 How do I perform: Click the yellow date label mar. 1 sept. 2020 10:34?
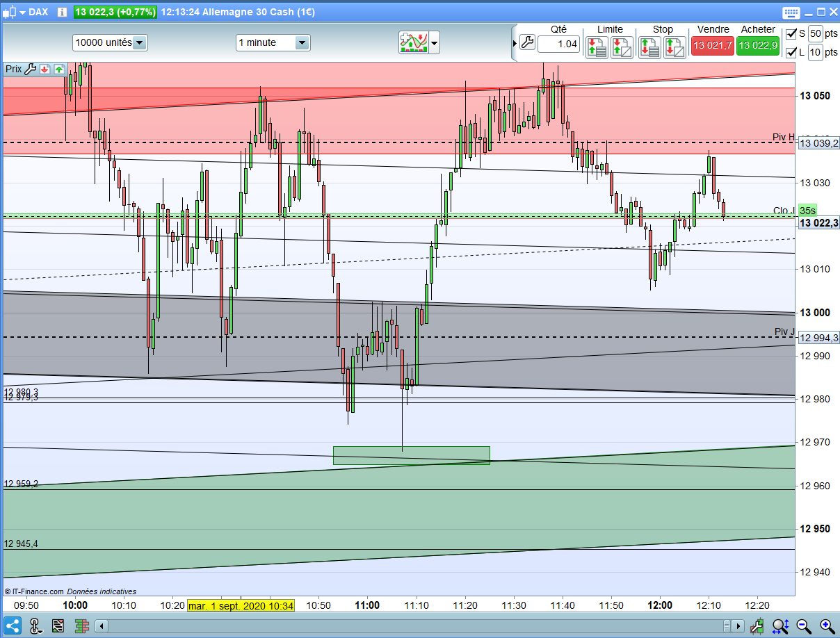(241, 605)
